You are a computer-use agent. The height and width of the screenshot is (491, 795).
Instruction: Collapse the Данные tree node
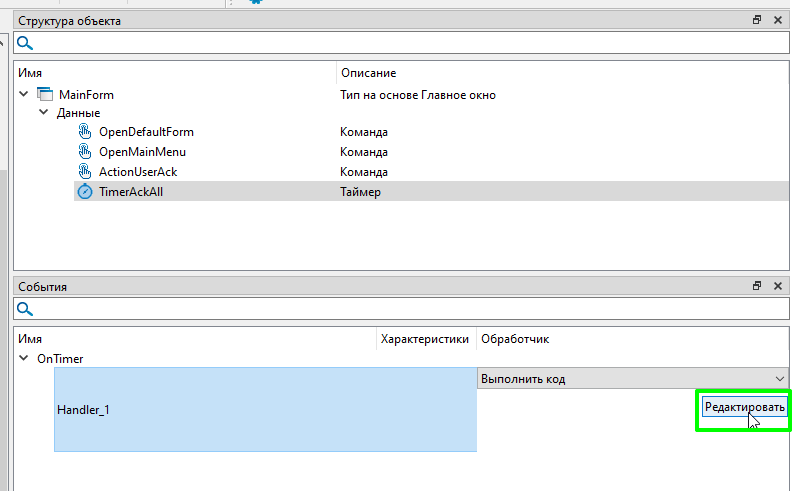pos(43,113)
